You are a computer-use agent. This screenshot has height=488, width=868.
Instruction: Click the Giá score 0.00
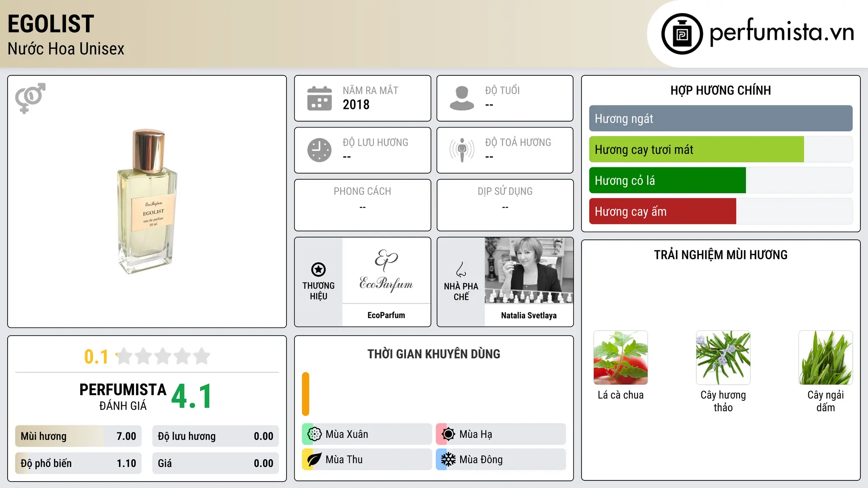click(215, 463)
